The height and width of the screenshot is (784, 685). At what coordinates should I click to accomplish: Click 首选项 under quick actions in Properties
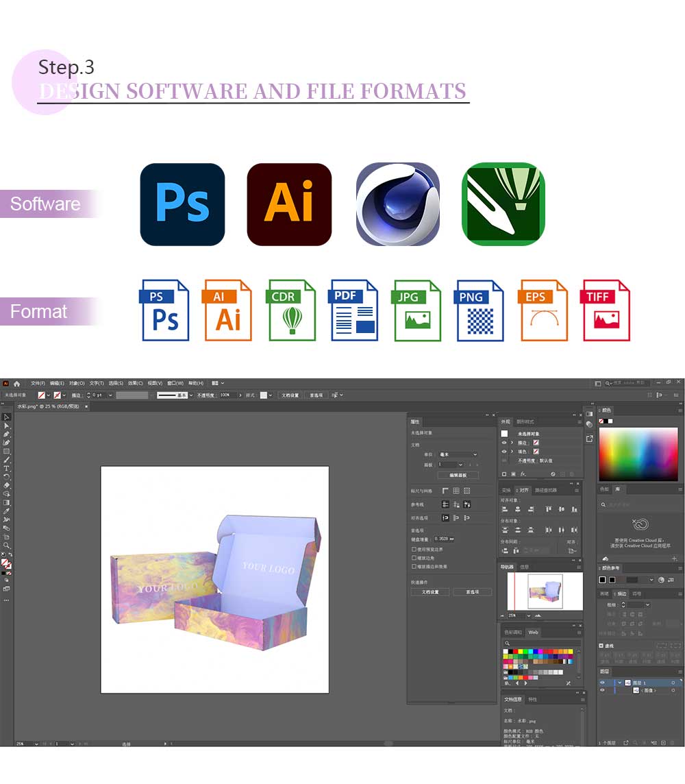tap(472, 592)
